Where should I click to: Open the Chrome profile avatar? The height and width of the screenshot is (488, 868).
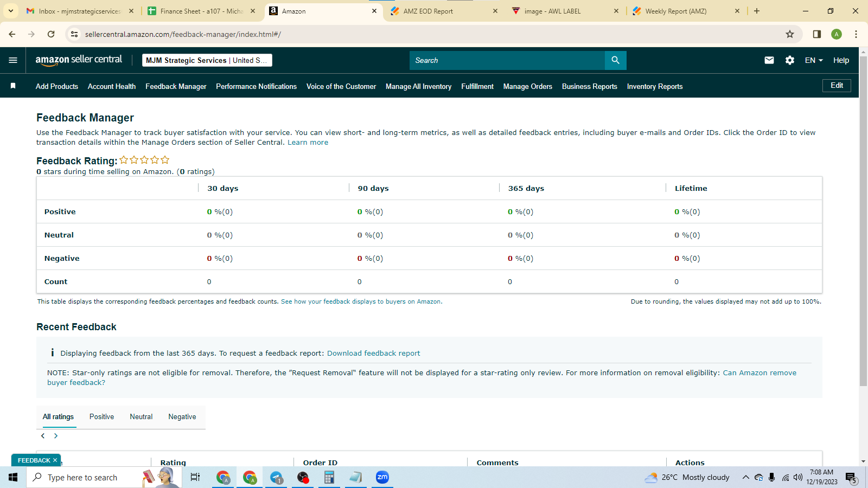click(837, 34)
